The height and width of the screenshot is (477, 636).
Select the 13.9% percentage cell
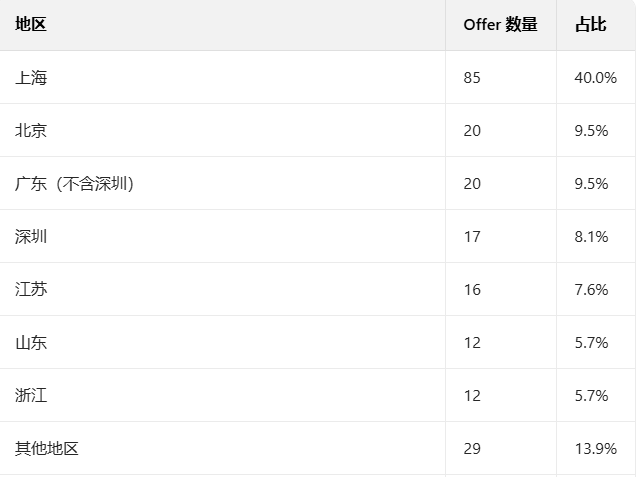595,449
